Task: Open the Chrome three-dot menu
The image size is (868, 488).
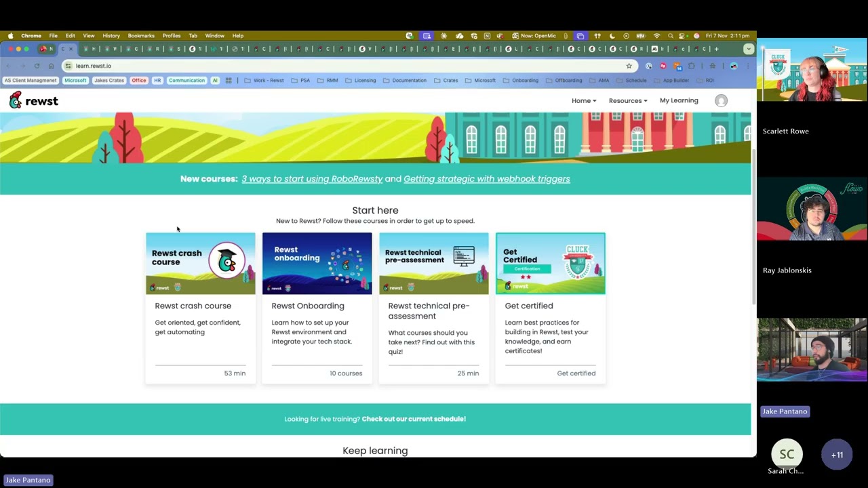Action: pos(748,66)
